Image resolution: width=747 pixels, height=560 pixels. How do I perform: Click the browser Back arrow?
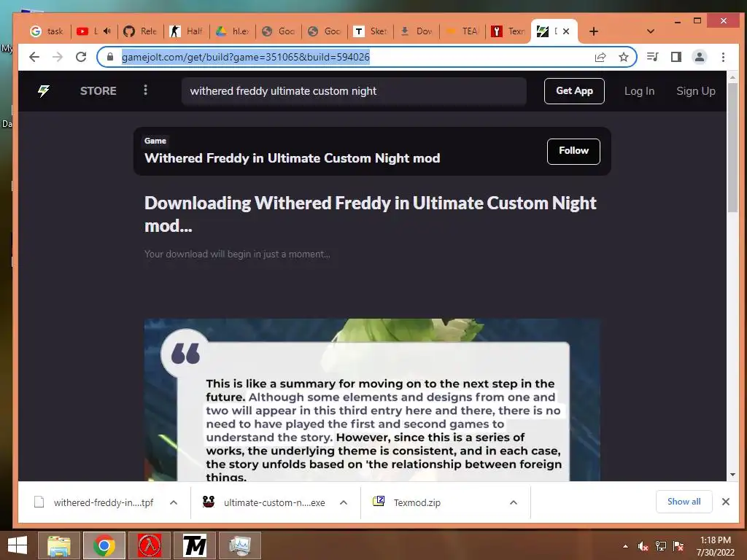[x=34, y=57]
